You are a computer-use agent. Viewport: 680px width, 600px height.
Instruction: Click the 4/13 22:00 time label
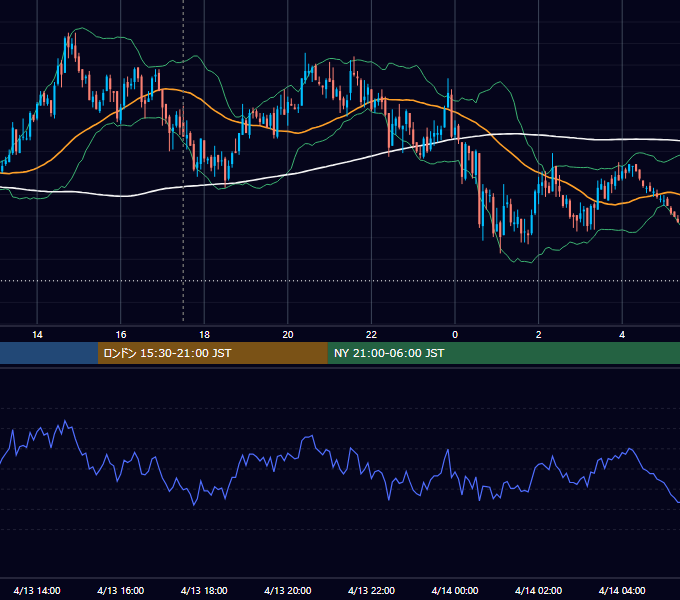(371, 590)
